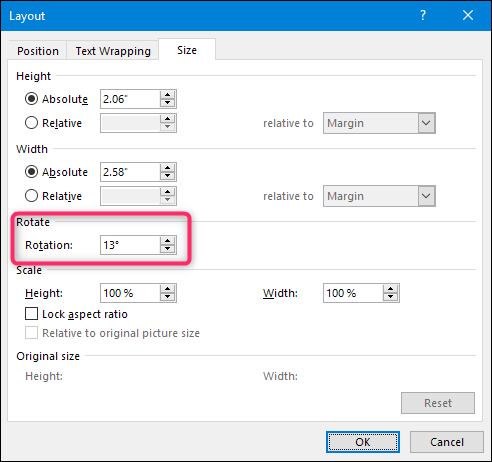Screen dimensions: 492x462
Task: Select Absolute height radio button
Action: click(31, 99)
